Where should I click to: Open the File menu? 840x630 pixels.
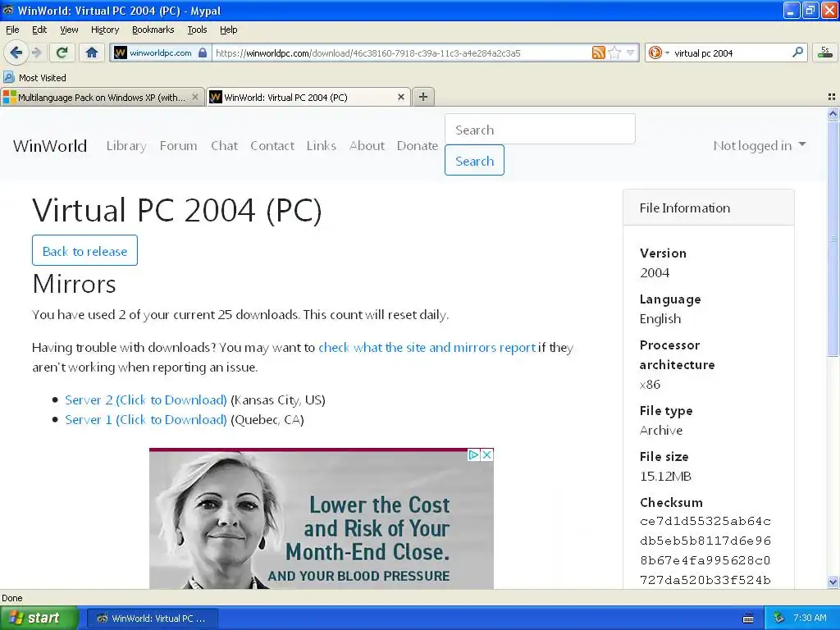12,30
